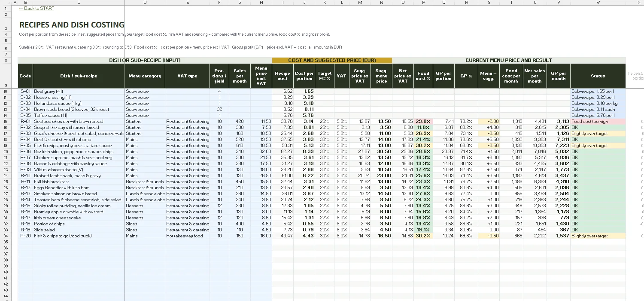Click 'Food cost too high' status cell
This screenshot has height=301, width=644.
click(x=598, y=121)
